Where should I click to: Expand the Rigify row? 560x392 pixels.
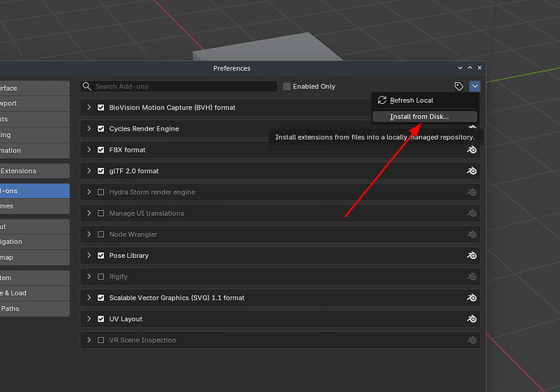[89, 277]
